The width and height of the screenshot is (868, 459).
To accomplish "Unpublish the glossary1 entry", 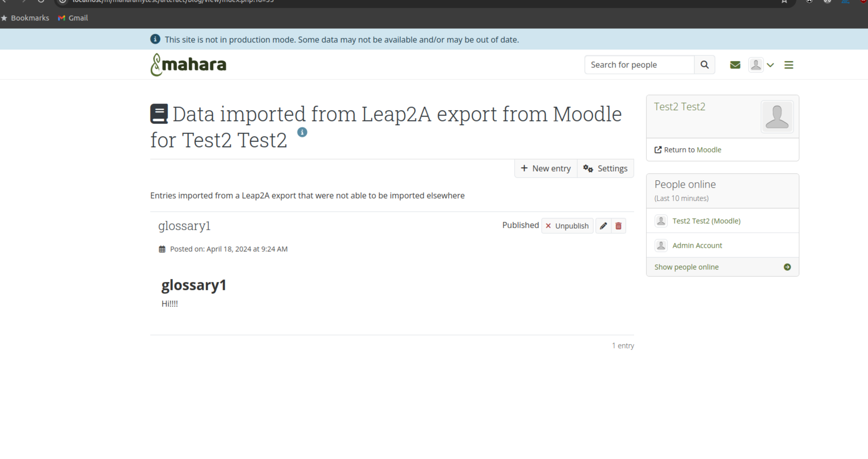I will [x=567, y=226].
